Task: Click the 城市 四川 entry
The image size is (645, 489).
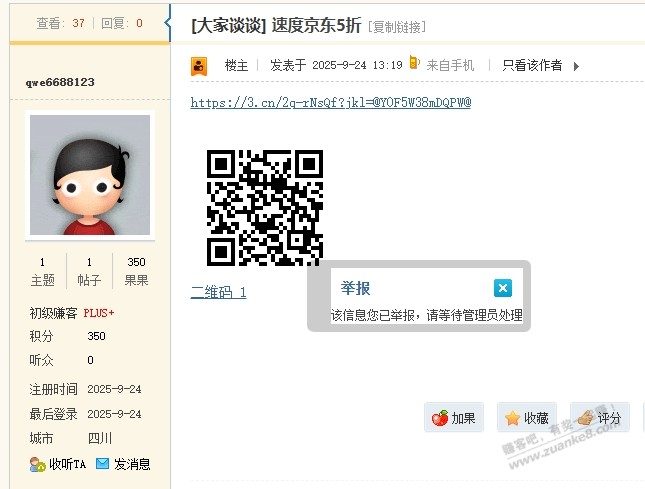Action: point(70,438)
